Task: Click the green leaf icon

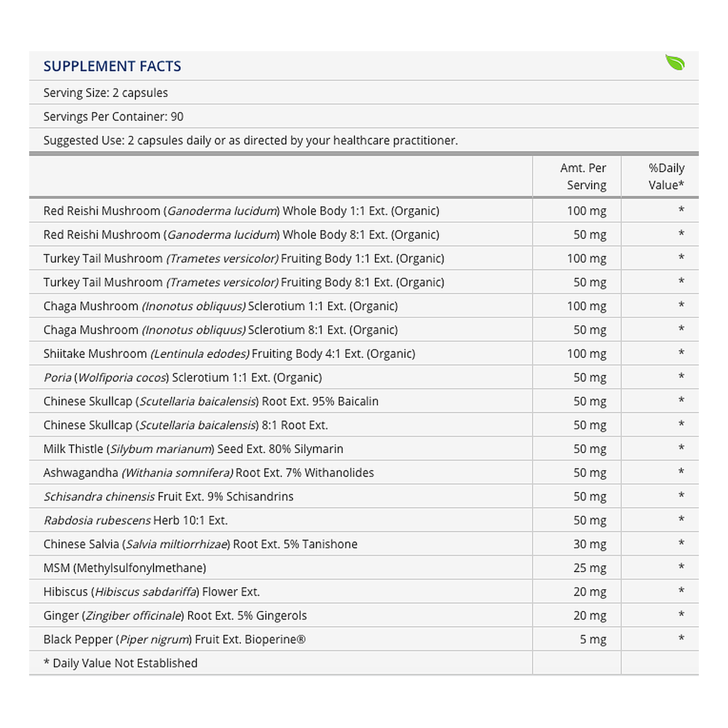Action: point(675,62)
